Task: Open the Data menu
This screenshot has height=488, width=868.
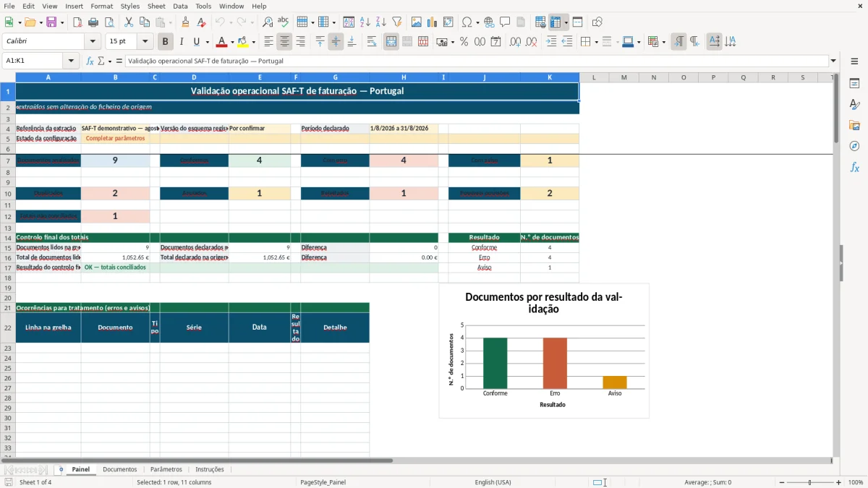Action: pyautogui.click(x=180, y=6)
